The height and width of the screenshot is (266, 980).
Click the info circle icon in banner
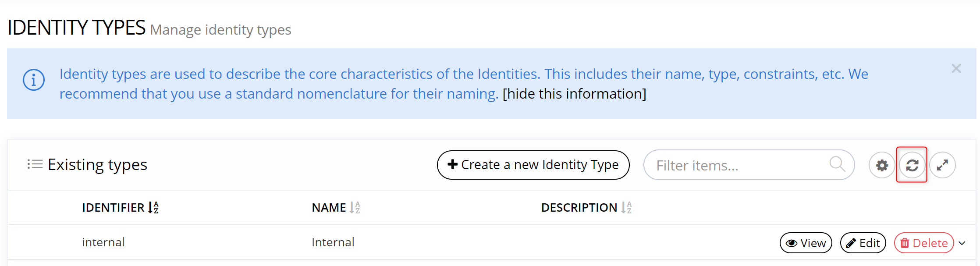tap(34, 80)
